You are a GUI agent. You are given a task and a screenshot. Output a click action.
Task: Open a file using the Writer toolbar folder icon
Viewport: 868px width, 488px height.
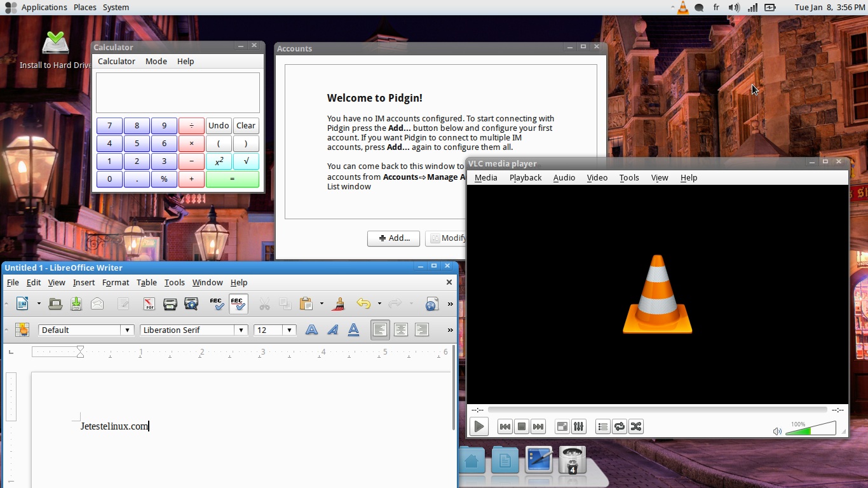tap(55, 304)
